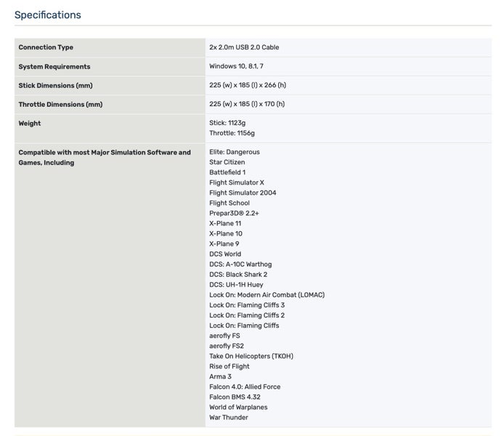Screen dimensions: 504x436
Task: Click '225 (w) x 185 (l) x 170 (h)'
Action: coord(247,104)
